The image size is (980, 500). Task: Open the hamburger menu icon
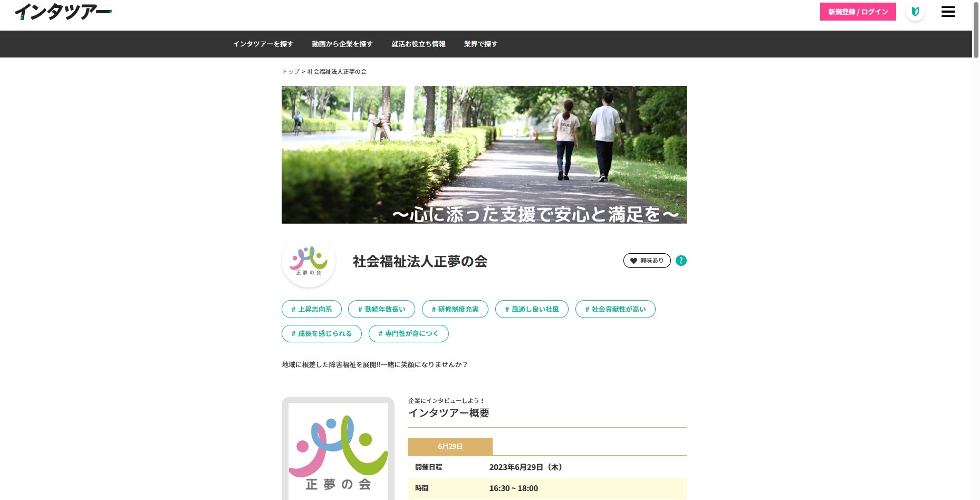(x=948, y=12)
